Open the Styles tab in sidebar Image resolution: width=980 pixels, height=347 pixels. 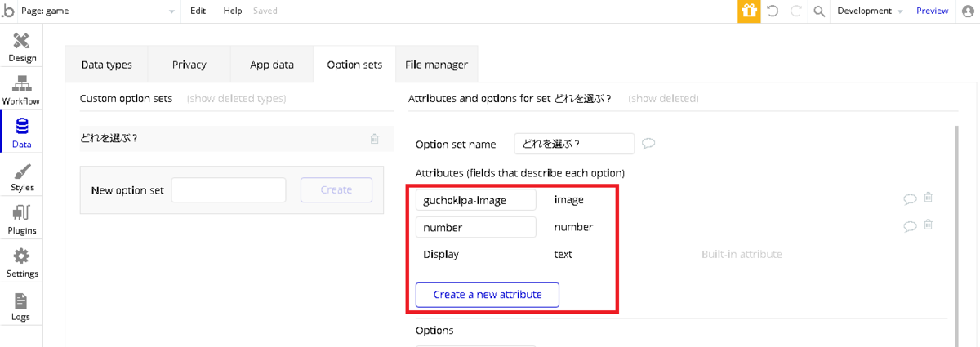pyautogui.click(x=21, y=177)
